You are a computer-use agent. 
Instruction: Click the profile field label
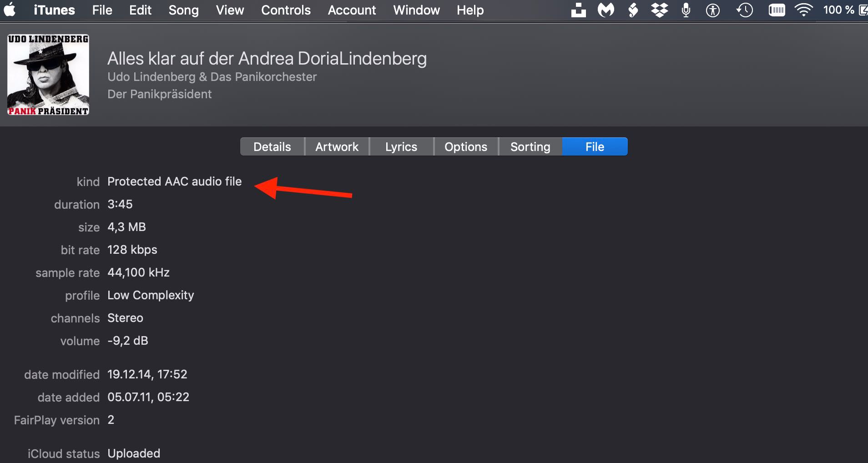point(82,296)
